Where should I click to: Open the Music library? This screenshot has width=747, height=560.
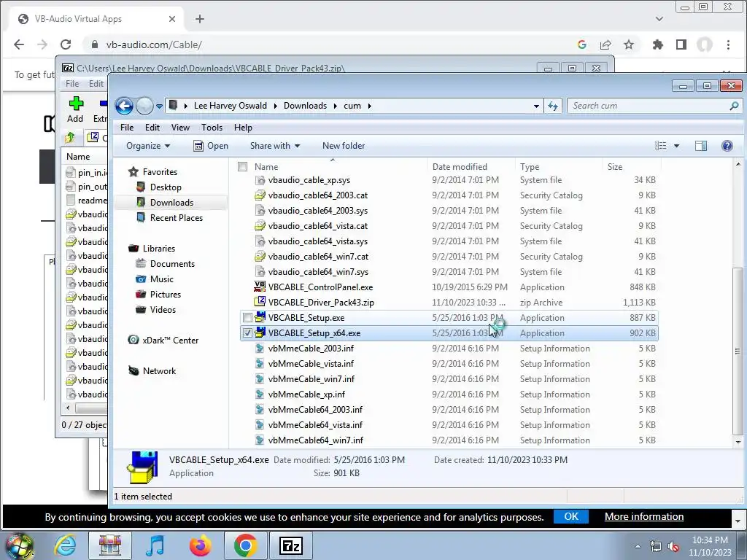click(161, 279)
